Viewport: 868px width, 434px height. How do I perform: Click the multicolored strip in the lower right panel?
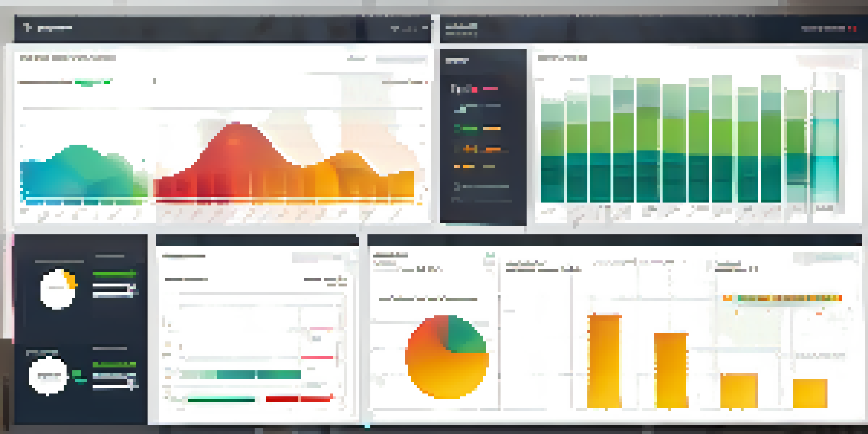pos(782,298)
